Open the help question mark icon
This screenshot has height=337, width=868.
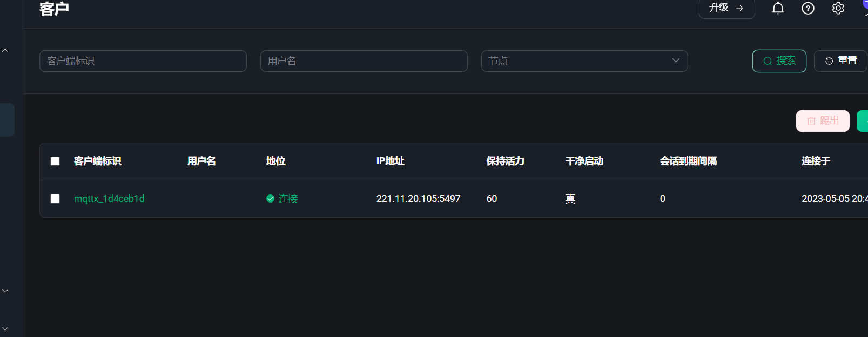[808, 8]
